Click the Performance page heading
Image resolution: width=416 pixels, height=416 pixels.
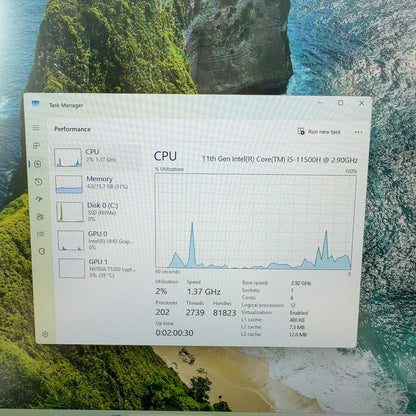point(72,129)
